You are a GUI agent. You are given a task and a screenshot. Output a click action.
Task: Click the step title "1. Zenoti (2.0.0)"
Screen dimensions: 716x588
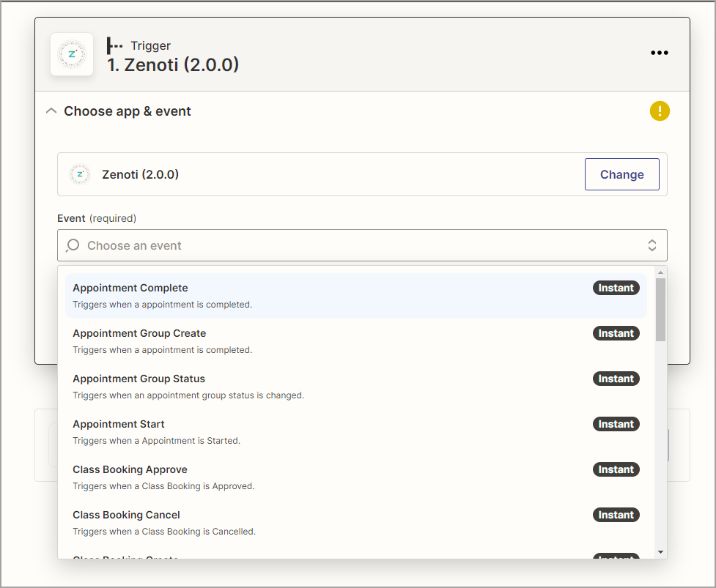point(173,64)
